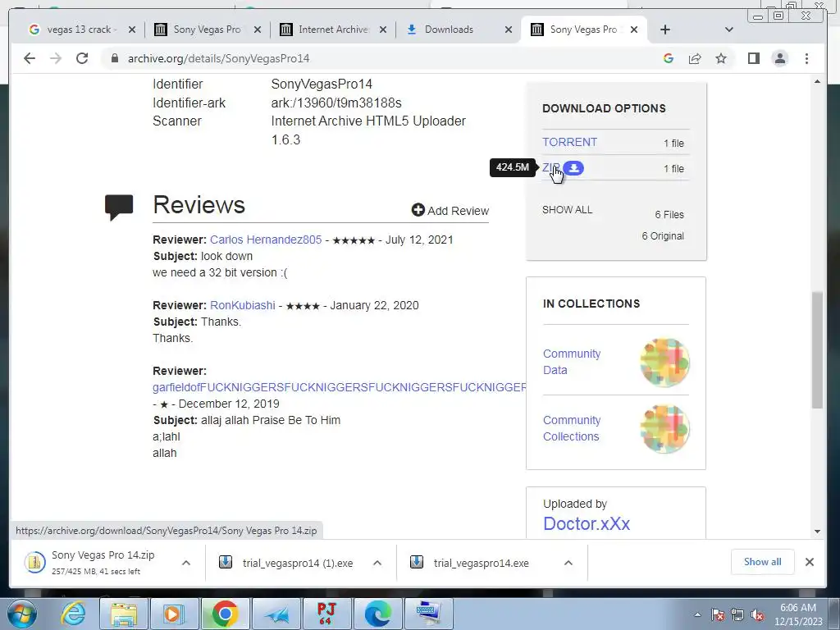Open the clock showing 6:06 AM
The height and width of the screenshot is (630, 840).
[797, 614]
